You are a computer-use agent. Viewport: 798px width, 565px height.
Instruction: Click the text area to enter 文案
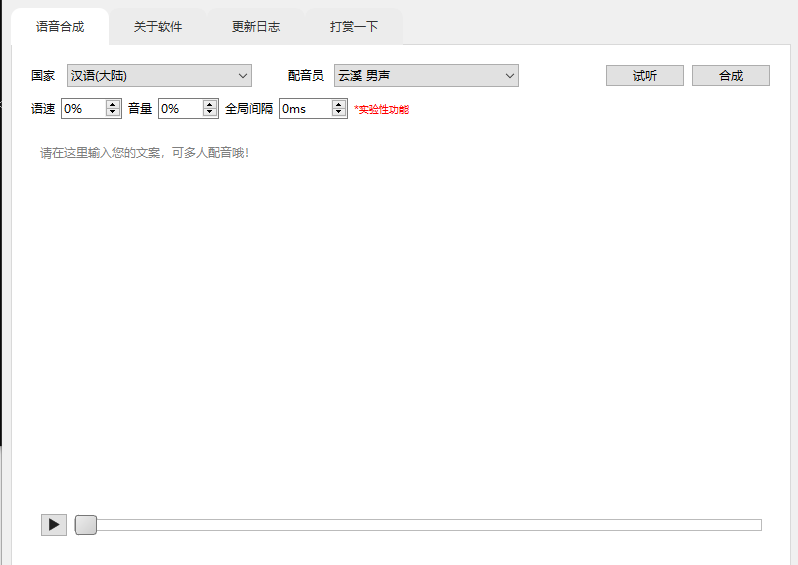pos(401,316)
